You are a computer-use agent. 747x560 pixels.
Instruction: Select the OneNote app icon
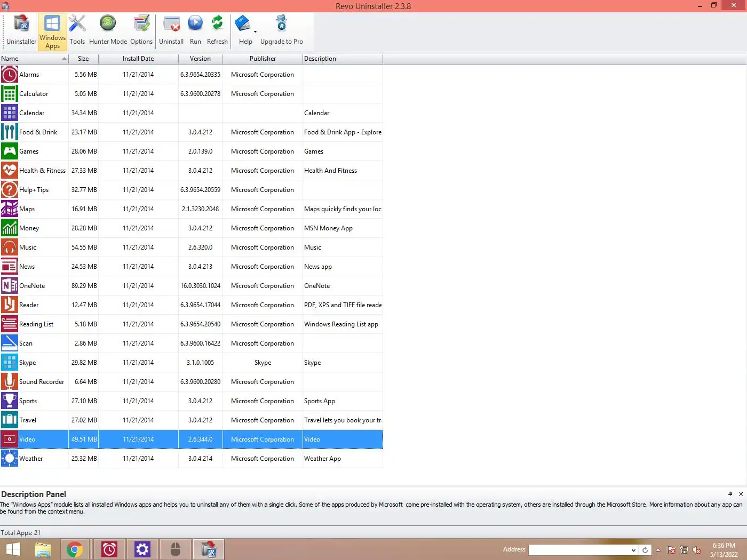tap(10, 286)
